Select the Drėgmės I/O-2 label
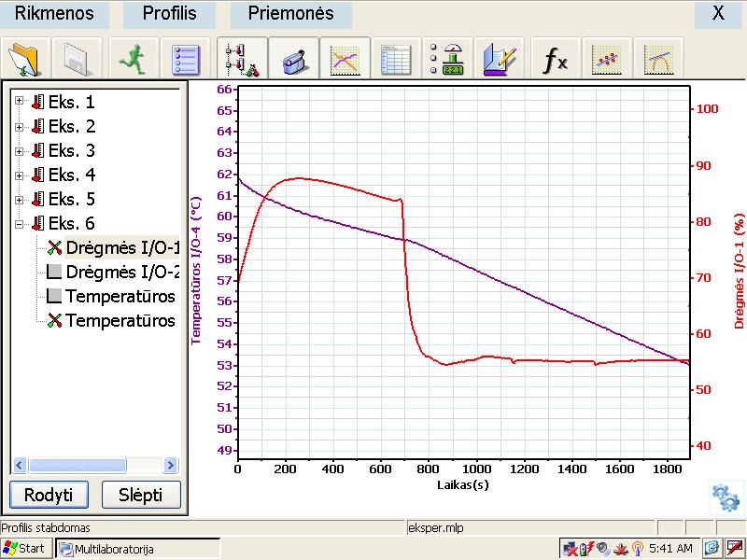Image resolution: width=747 pixels, height=560 pixels. click(122, 272)
